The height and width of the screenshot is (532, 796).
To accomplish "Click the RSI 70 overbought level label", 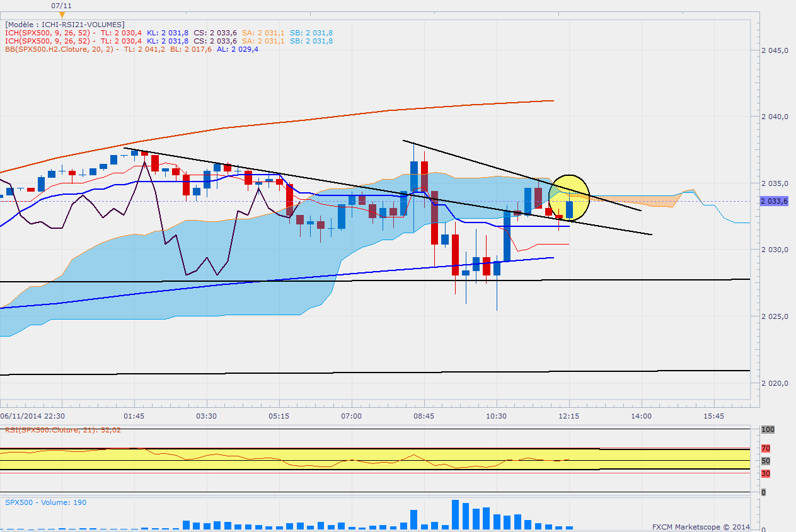I will [765, 449].
